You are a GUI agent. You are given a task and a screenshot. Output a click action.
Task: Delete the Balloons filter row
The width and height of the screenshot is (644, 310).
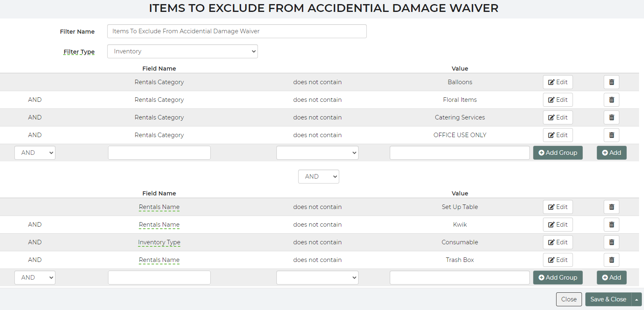[611, 82]
